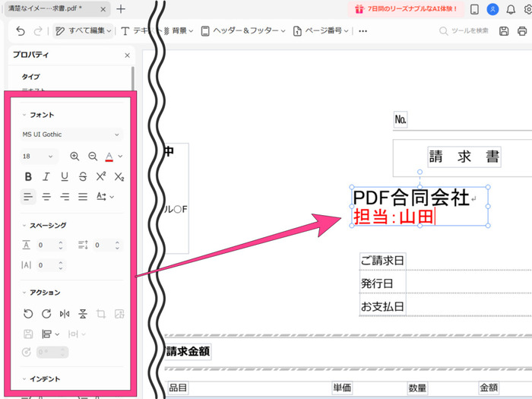This screenshot has height=399, width=532.
Task: Collapse the フォント section
Action: [x=24, y=115]
